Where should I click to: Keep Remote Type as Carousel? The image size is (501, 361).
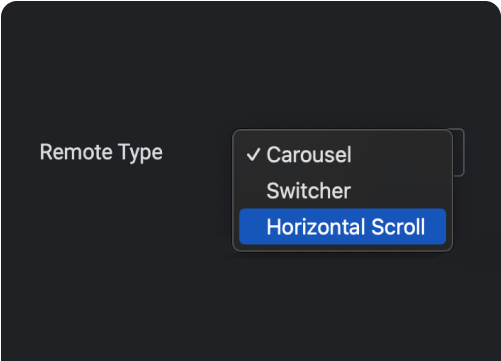342,155
